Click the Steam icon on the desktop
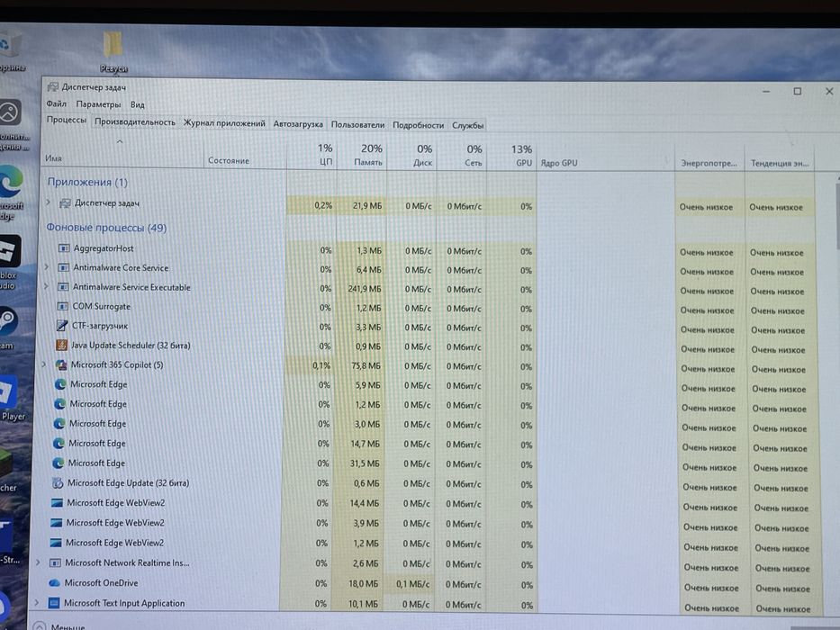 [x=7, y=321]
